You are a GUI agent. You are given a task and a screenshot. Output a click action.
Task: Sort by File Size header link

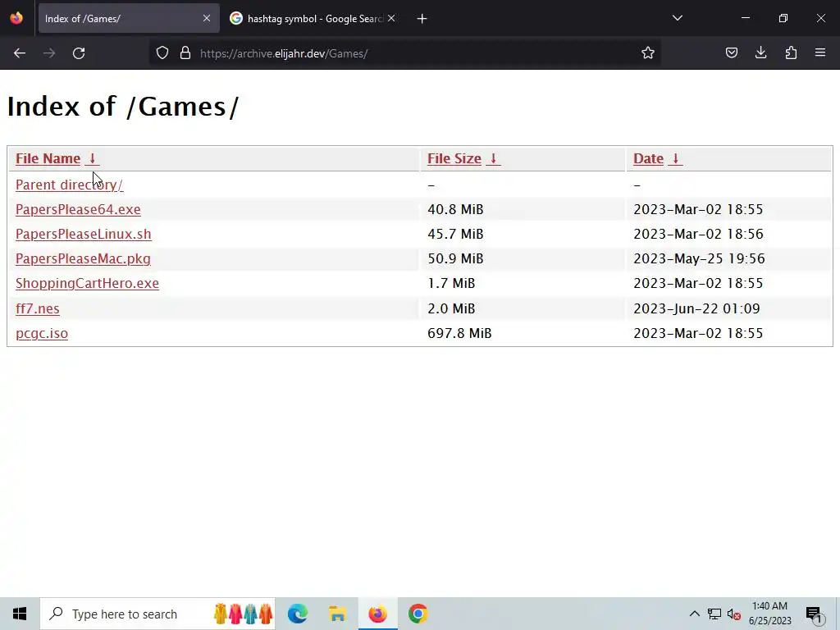point(454,158)
